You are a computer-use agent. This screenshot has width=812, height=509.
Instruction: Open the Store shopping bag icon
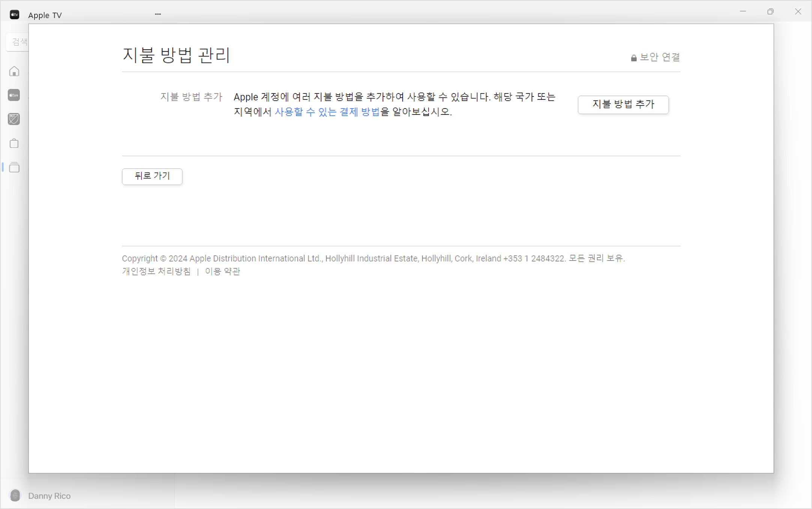tap(14, 143)
